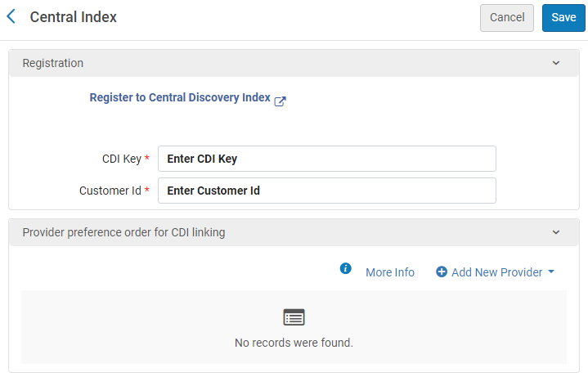This screenshot has height=377, width=588.
Task: Click the CDI Key field label
Action: pos(121,159)
